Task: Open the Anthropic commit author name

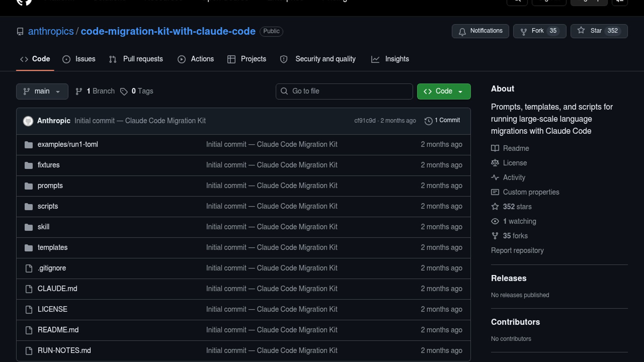Action: tap(54, 121)
